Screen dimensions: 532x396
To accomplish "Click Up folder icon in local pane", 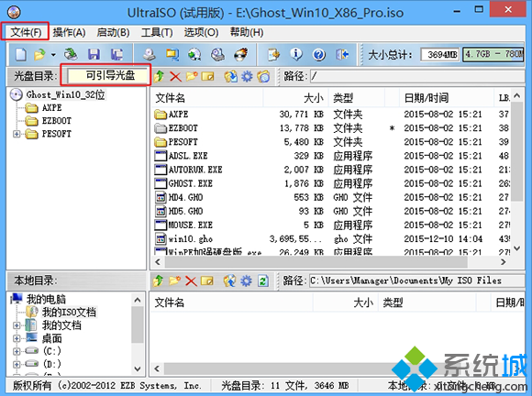I will [x=158, y=280].
